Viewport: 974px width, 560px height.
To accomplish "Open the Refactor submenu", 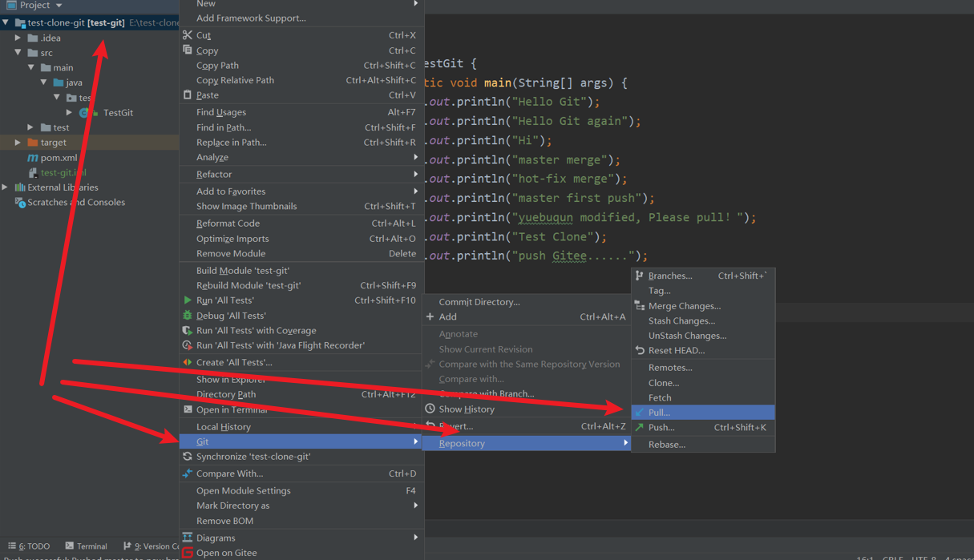I will coord(301,174).
